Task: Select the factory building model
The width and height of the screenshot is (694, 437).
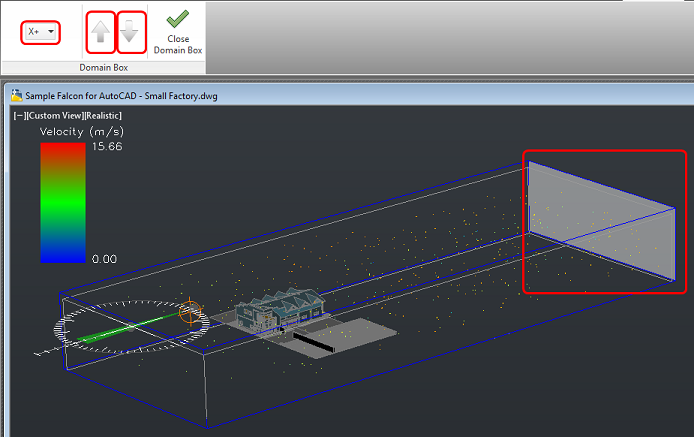Action: (281, 311)
